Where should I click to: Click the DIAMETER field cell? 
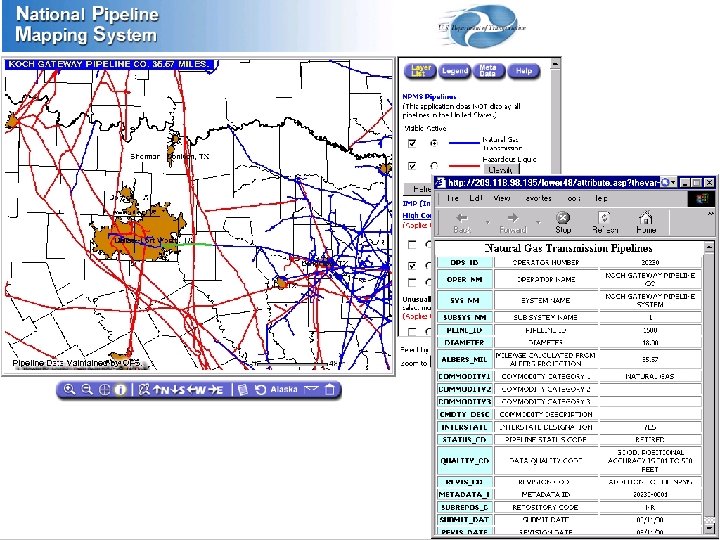464,343
